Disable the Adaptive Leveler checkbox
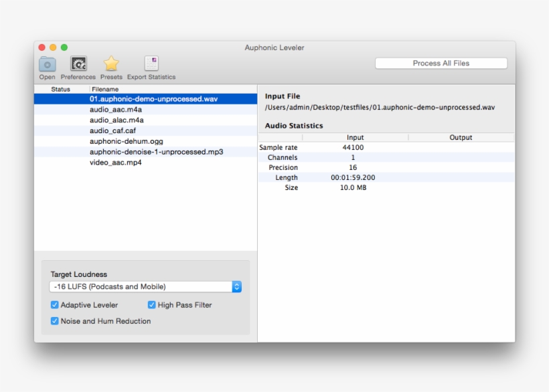 point(55,305)
